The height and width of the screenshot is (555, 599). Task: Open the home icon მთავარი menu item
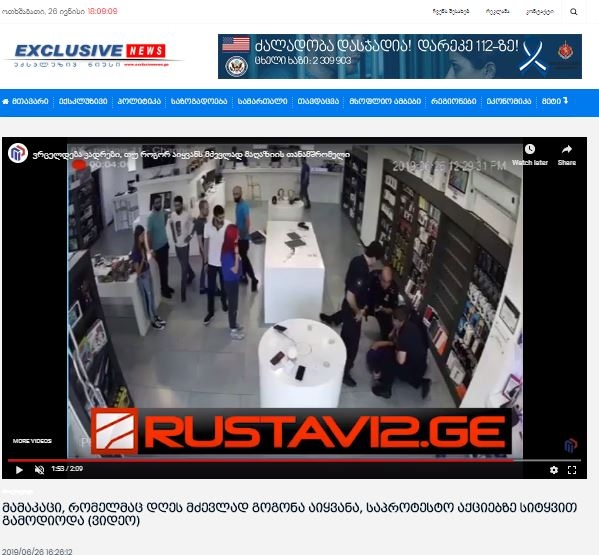point(26,102)
